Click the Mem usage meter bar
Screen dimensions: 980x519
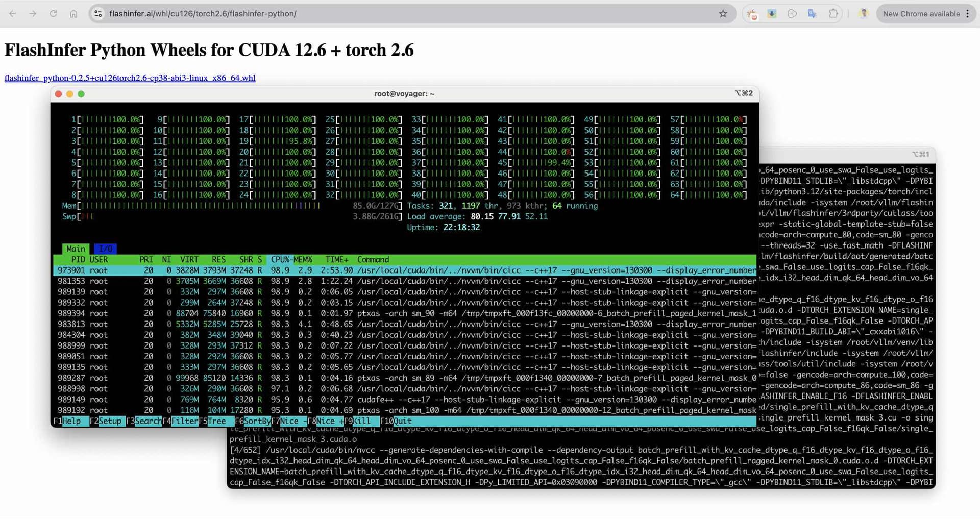click(199, 206)
